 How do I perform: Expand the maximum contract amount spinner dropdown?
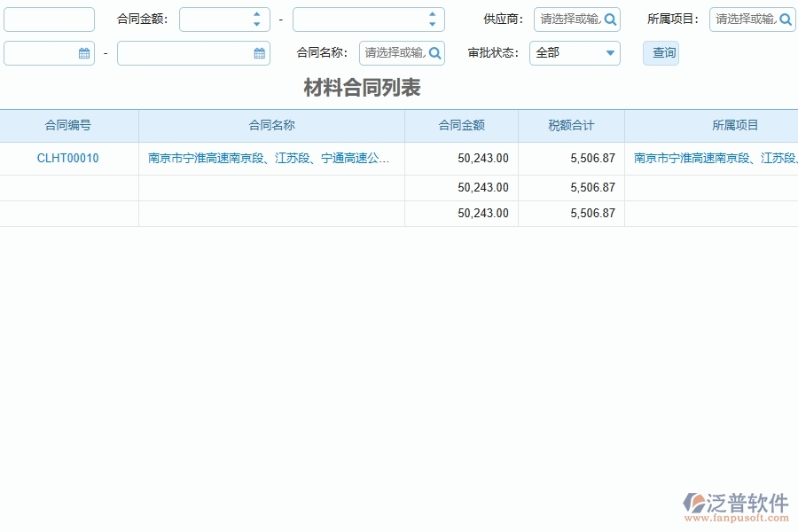pos(432,13)
